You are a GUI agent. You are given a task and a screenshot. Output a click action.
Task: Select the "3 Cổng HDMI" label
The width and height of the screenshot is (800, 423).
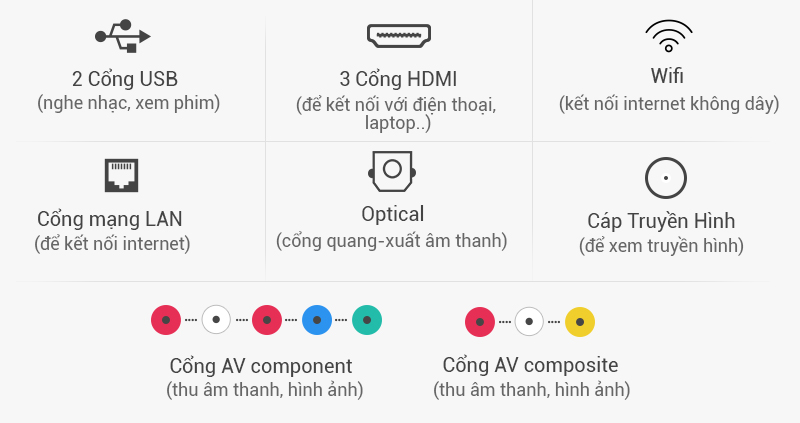[398, 79]
